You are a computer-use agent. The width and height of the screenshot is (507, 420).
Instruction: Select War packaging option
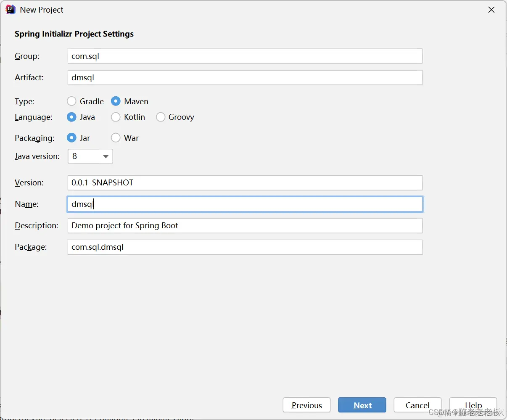116,138
